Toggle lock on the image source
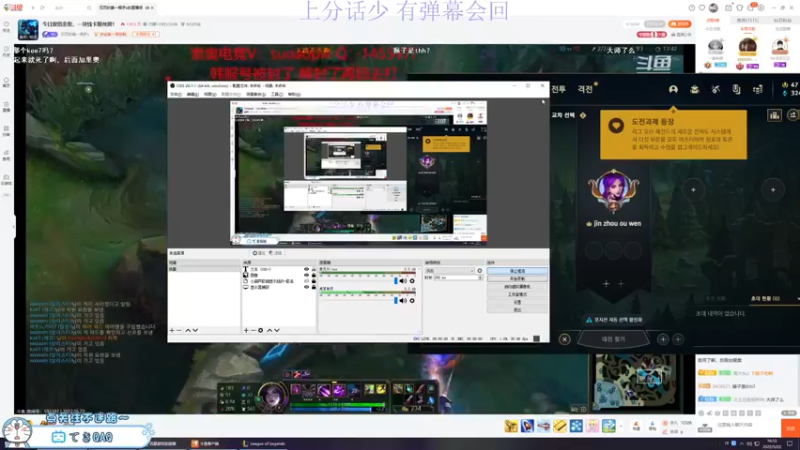This screenshot has height=450, width=800. pos(314,276)
